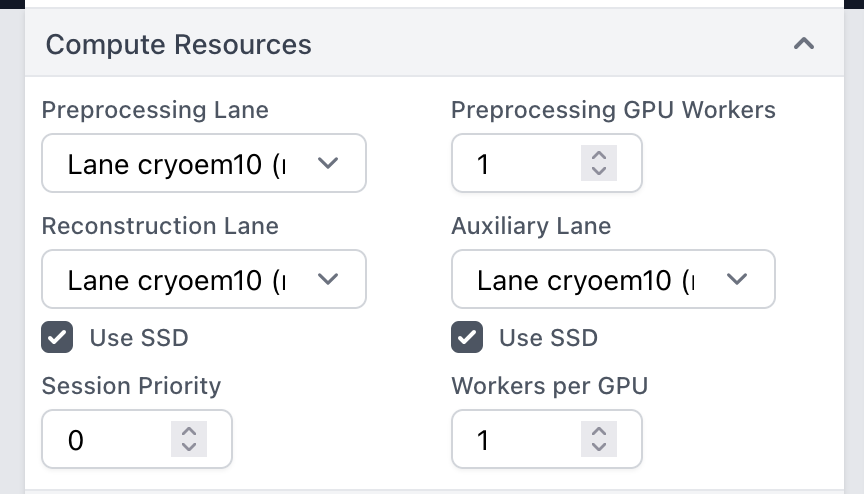
Task: Click the Auxiliary Lane field label
Action: (x=530, y=226)
